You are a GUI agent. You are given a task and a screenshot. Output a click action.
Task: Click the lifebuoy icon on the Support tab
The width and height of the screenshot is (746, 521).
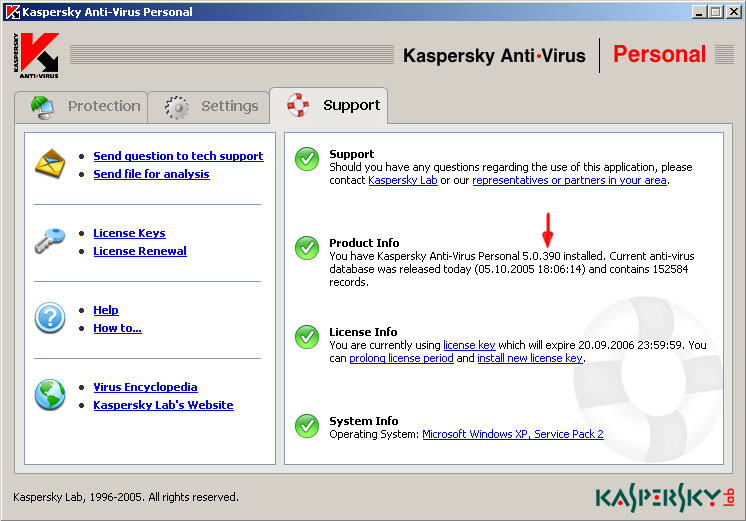point(298,105)
